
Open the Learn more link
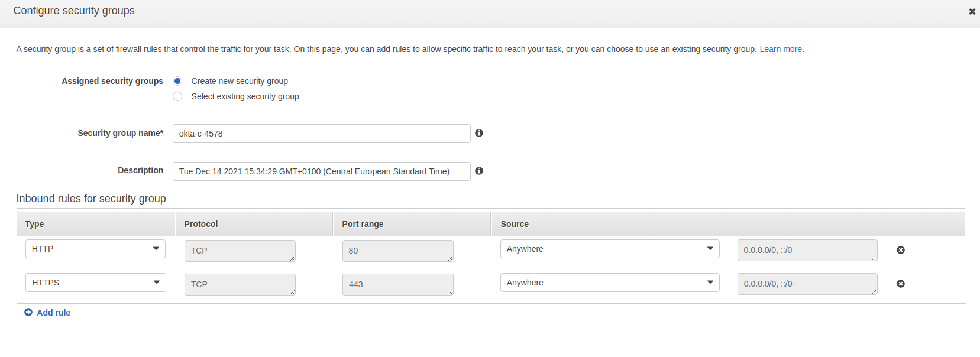pos(781,49)
